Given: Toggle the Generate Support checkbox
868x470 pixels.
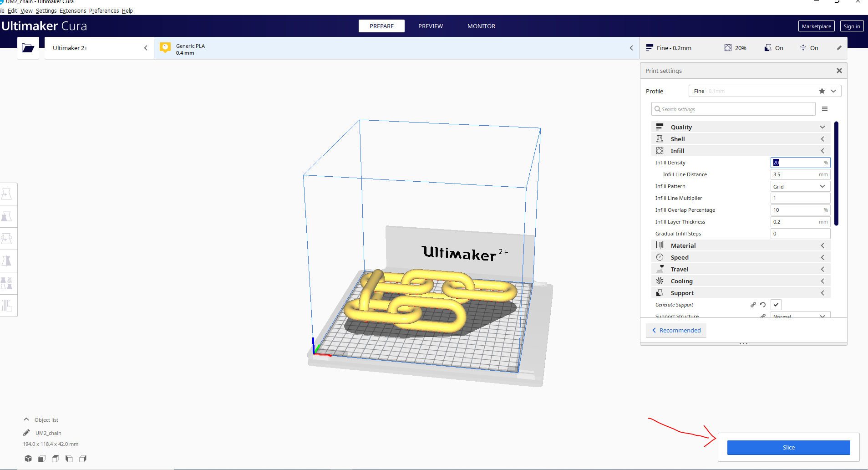Looking at the screenshot, I should tap(776, 305).
